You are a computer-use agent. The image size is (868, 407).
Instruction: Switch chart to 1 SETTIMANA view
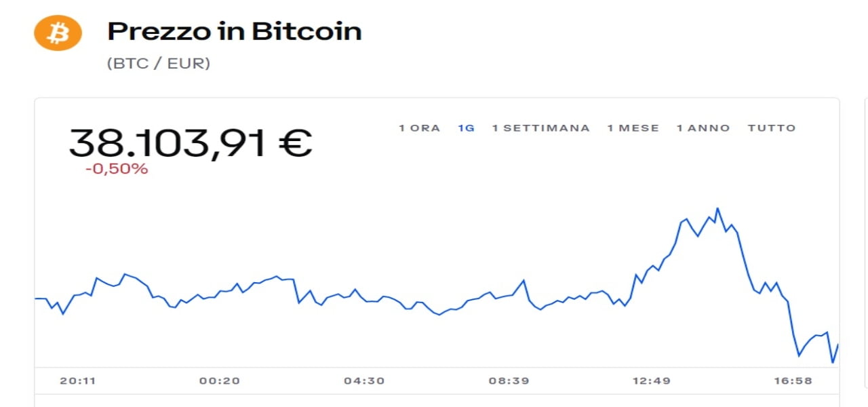[540, 128]
